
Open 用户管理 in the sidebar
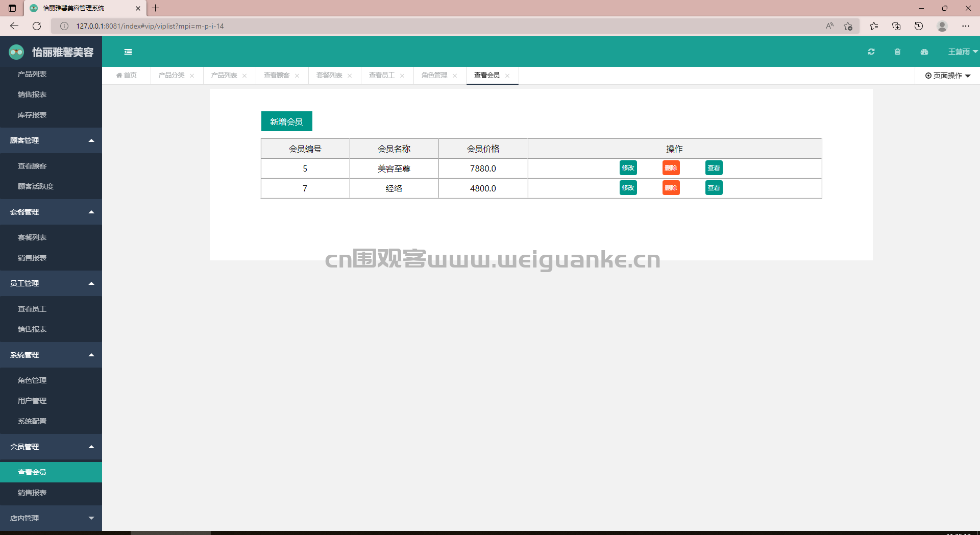51,401
